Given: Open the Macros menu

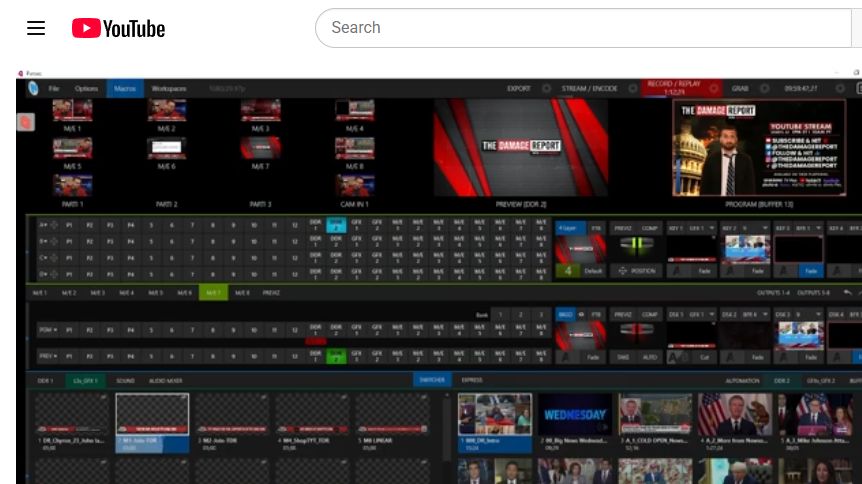Looking at the screenshot, I should coord(125,89).
